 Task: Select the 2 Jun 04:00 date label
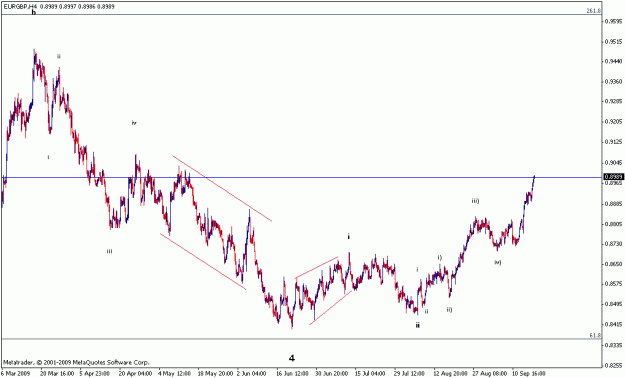252,374
